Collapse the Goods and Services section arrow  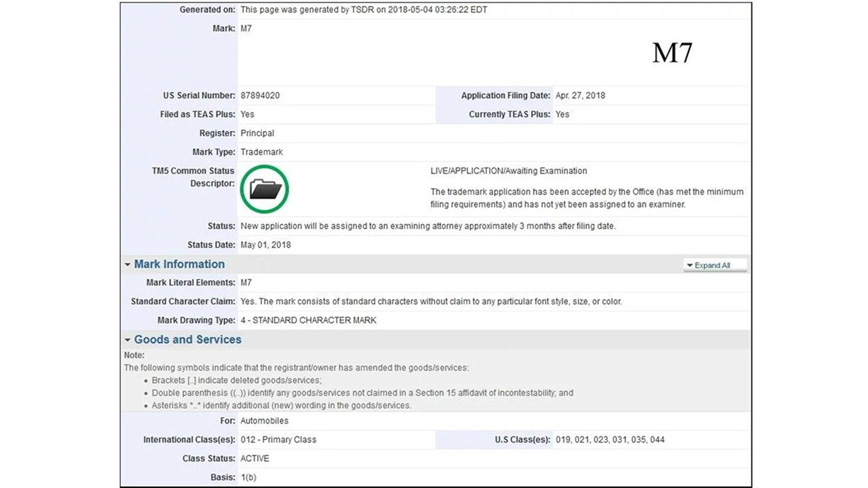(x=127, y=340)
